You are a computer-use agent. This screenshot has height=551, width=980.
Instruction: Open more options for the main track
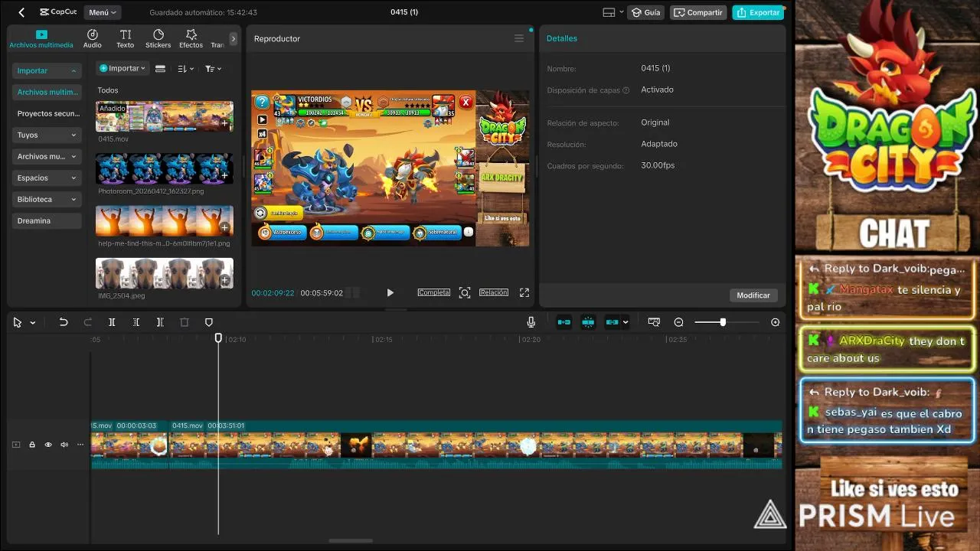(80, 445)
